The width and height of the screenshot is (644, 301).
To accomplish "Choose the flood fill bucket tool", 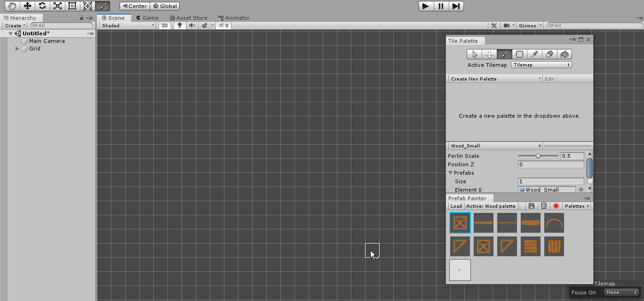I will pos(564,54).
